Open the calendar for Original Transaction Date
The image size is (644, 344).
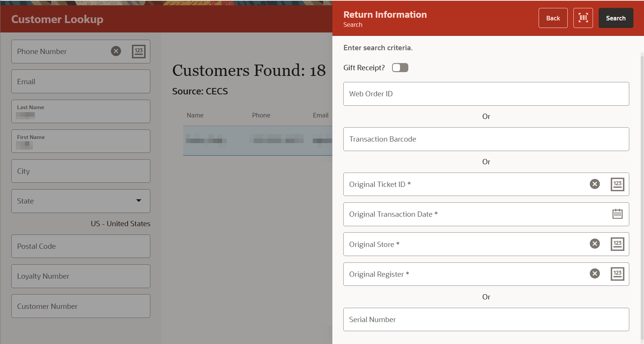coord(617,214)
